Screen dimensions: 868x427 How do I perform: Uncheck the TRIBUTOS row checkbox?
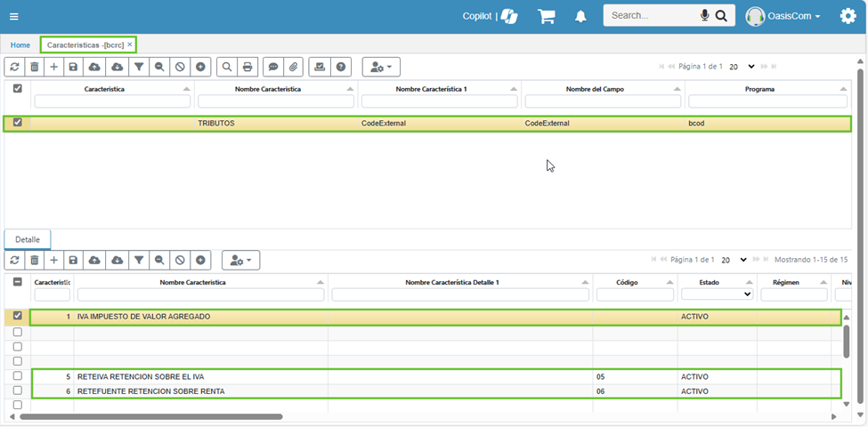(x=18, y=123)
